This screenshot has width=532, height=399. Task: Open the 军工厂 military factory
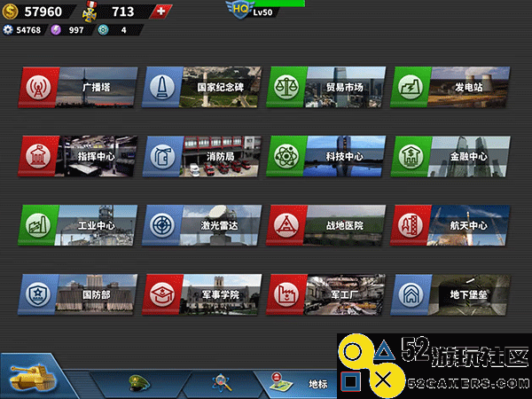tap(326, 293)
